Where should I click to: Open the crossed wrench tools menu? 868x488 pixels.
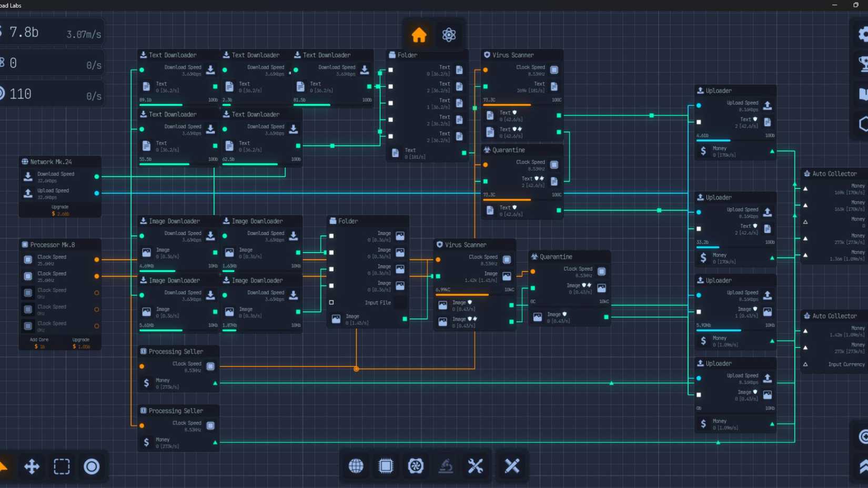[x=476, y=466]
